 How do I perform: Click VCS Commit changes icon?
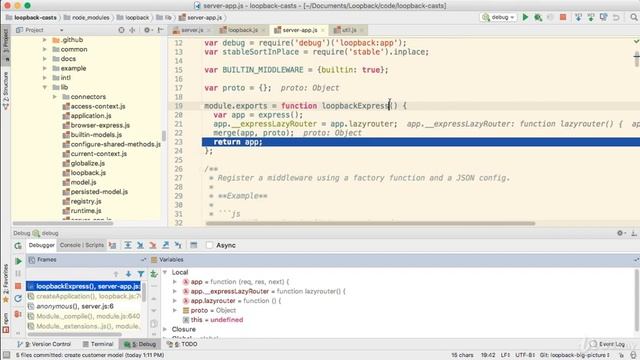pos(591,17)
